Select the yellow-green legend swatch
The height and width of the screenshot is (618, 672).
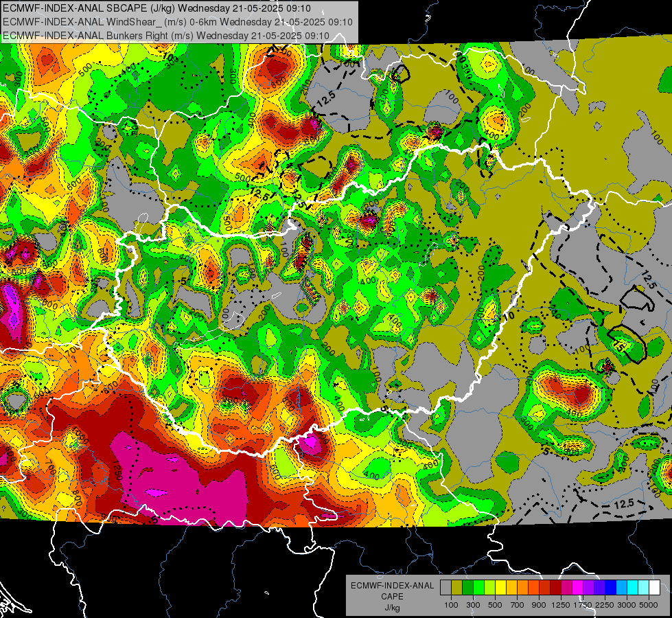click(489, 588)
